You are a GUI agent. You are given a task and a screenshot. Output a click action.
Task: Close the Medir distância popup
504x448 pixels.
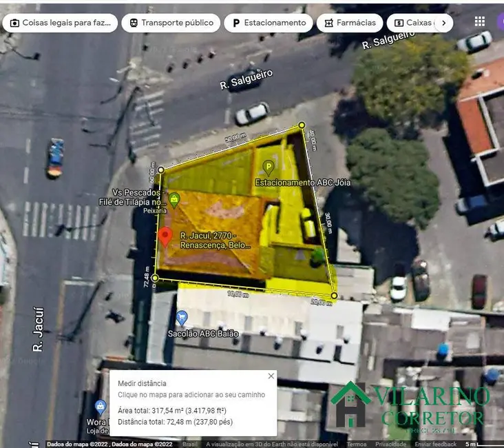pyautogui.click(x=271, y=376)
